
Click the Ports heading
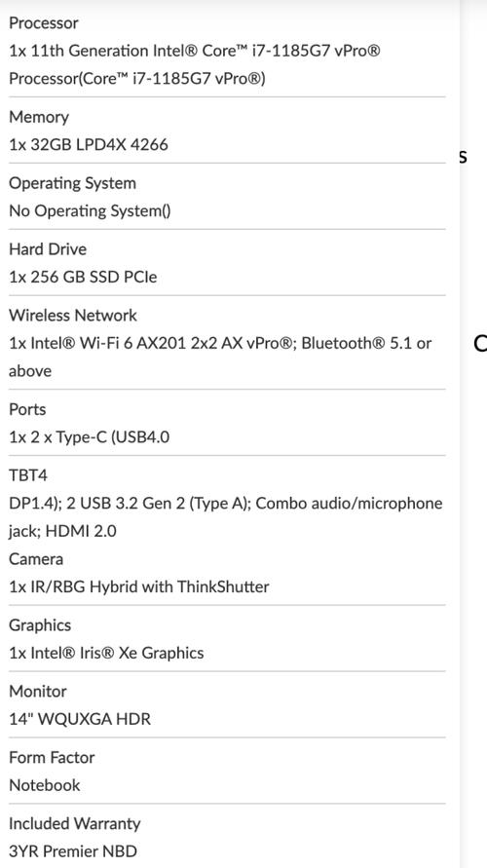(27, 409)
